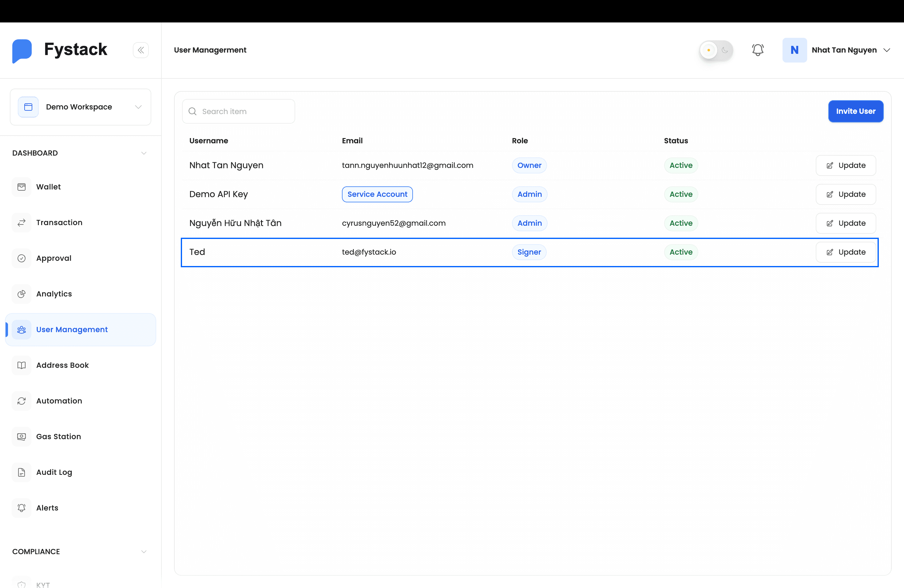Click the Approval checkmark icon
Screen dimensions: 904x588
click(22, 258)
